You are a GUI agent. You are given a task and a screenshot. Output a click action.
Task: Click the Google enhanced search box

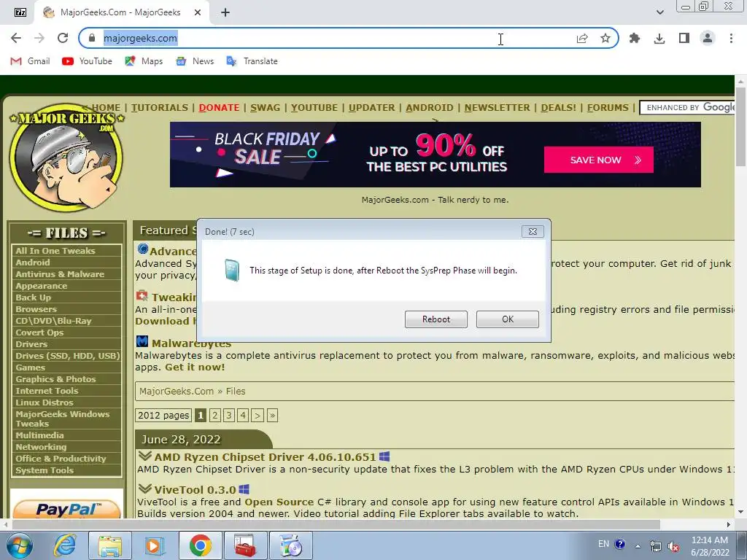687,108
